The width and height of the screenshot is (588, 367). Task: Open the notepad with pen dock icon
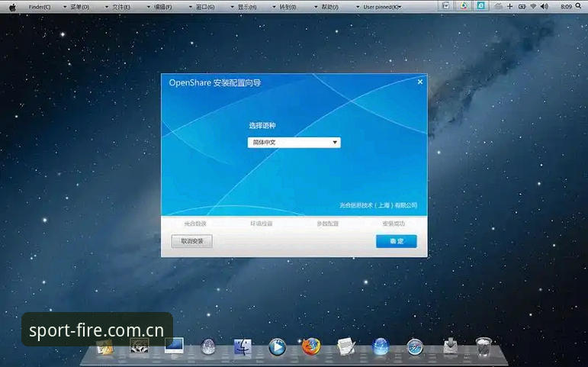click(x=346, y=346)
